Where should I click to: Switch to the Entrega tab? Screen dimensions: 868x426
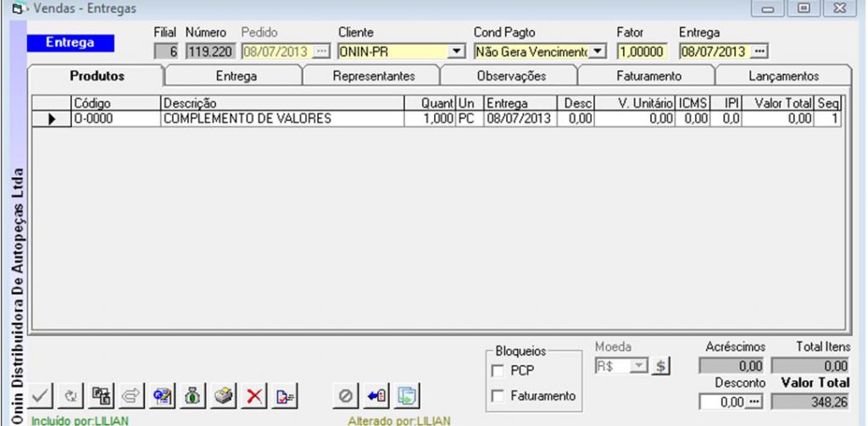pos(236,76)
